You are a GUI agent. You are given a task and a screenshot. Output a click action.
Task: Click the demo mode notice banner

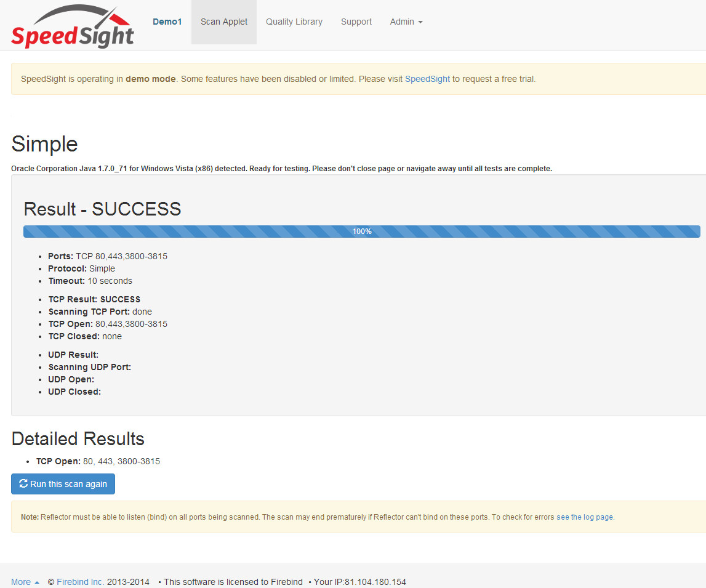(x=277, y=79)
